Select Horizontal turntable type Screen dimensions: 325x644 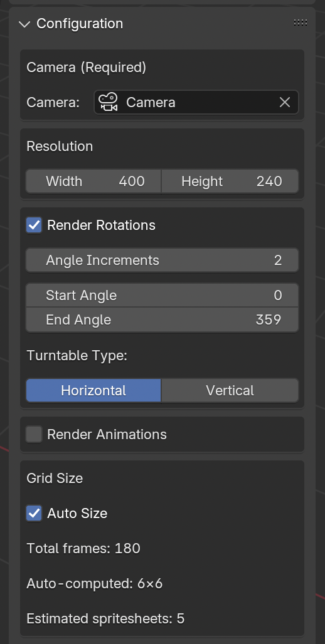[x=93, y=390]
